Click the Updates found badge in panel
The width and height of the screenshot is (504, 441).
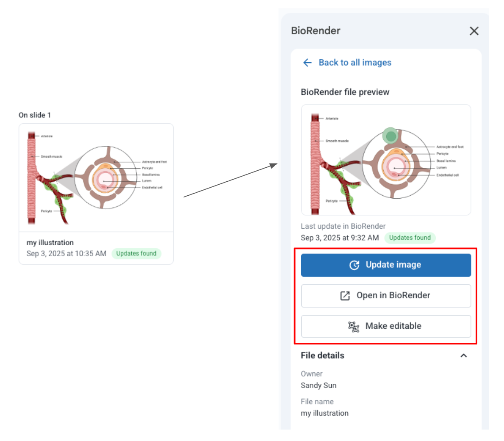(x=410, y=238)
